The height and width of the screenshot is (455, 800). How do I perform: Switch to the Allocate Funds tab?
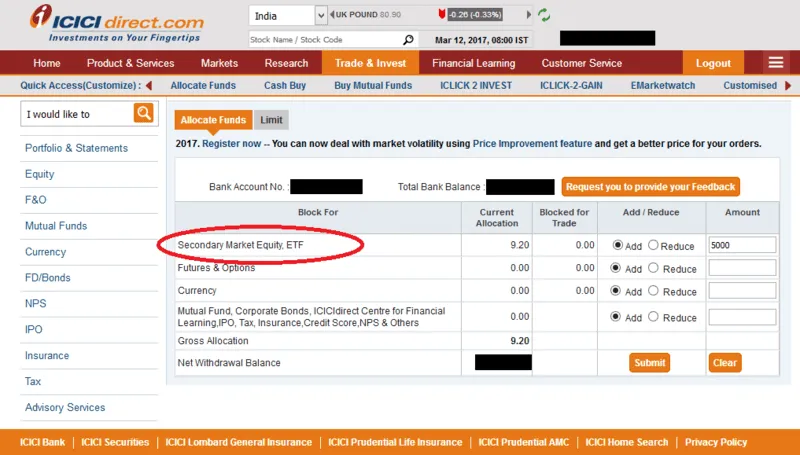(x=213, y=120)
